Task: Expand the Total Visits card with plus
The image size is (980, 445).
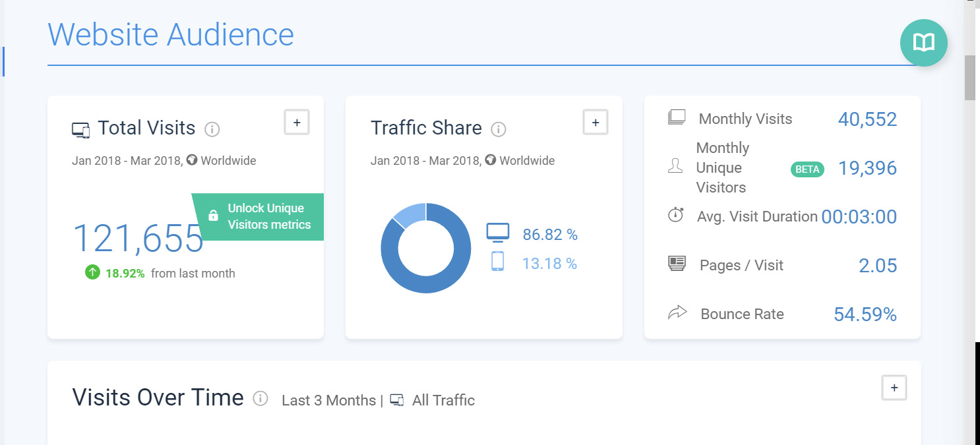Action: click(x=297, y=123)
